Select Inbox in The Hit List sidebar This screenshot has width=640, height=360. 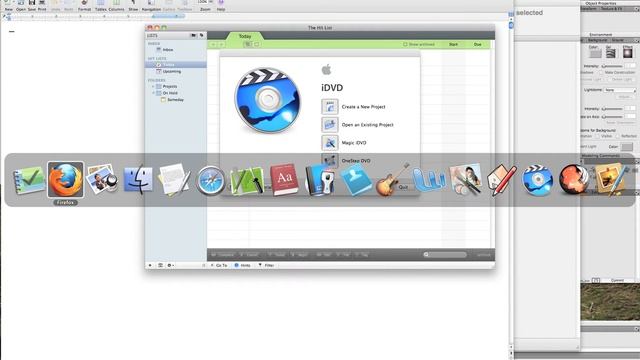point(168,50)
